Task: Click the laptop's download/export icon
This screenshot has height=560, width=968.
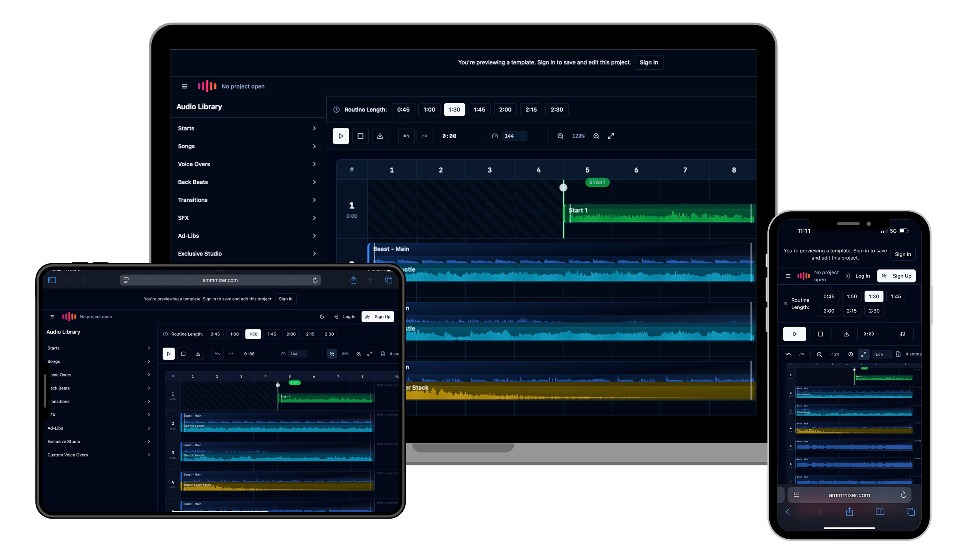Action: (380, 136)
